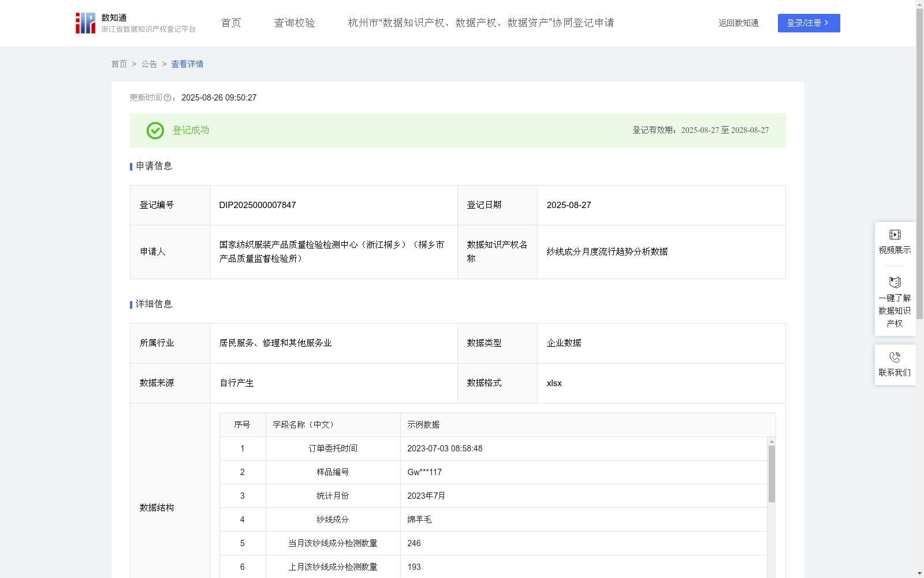Click sample value 2023-07-03 08:58:48

(445, 449)
